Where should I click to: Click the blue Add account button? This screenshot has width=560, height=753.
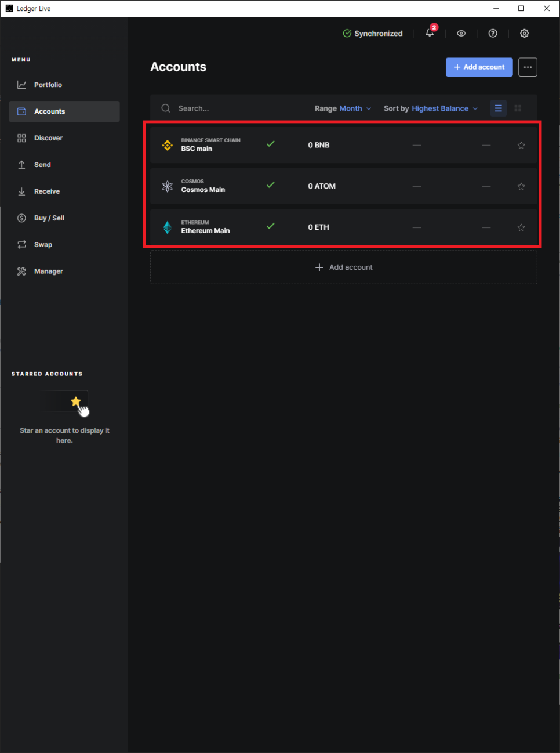click(x=479, y=67)
